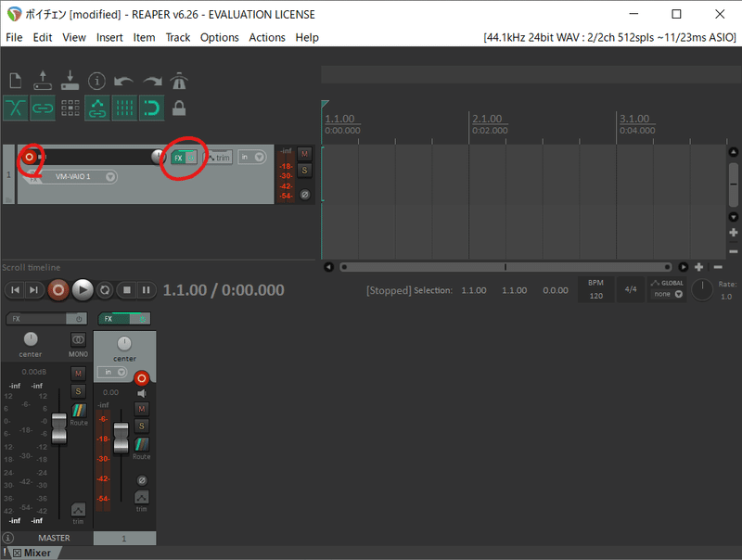Go to project end transport button
The width and height of the screenshot is (742, 560).
34,290
